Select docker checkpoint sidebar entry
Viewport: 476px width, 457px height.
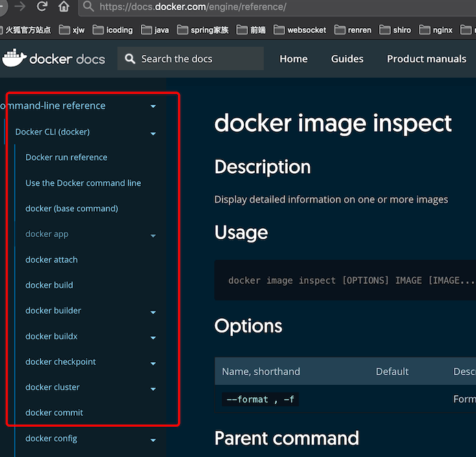click(60, 362)
